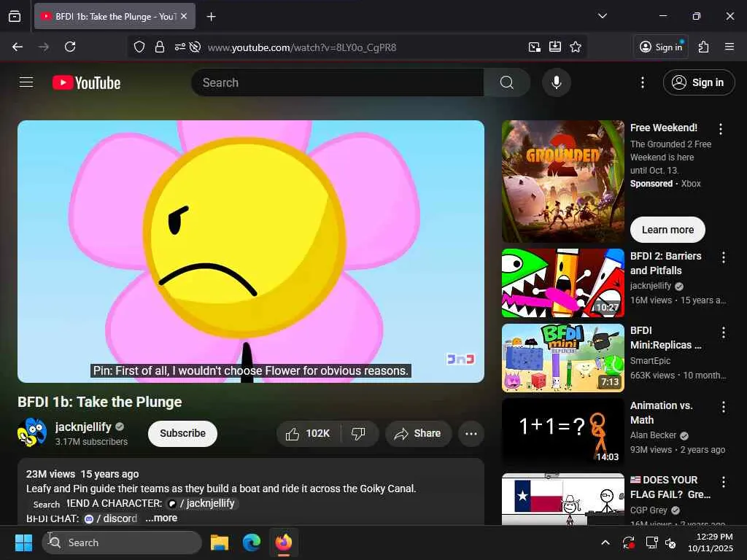Open options for BFDI 2 video
This screenshot has width=747, height=560.
click(x=723, y=257)
